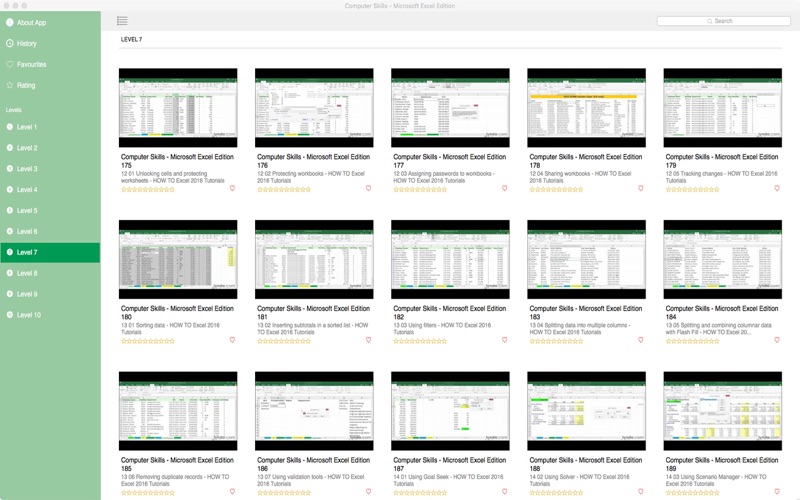Open video 175 thumbnail Unlocking cells
The image size is (800, 500).
click(x=178, y=108)
